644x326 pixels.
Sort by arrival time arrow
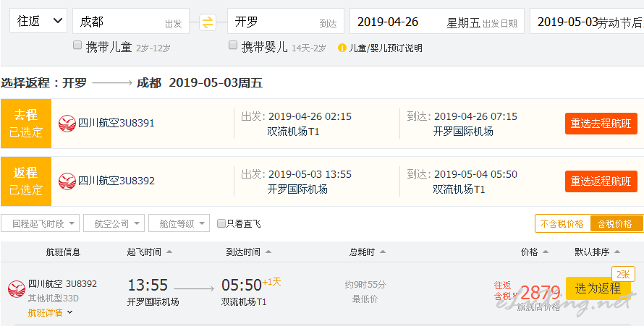click(x=268, y=252)
